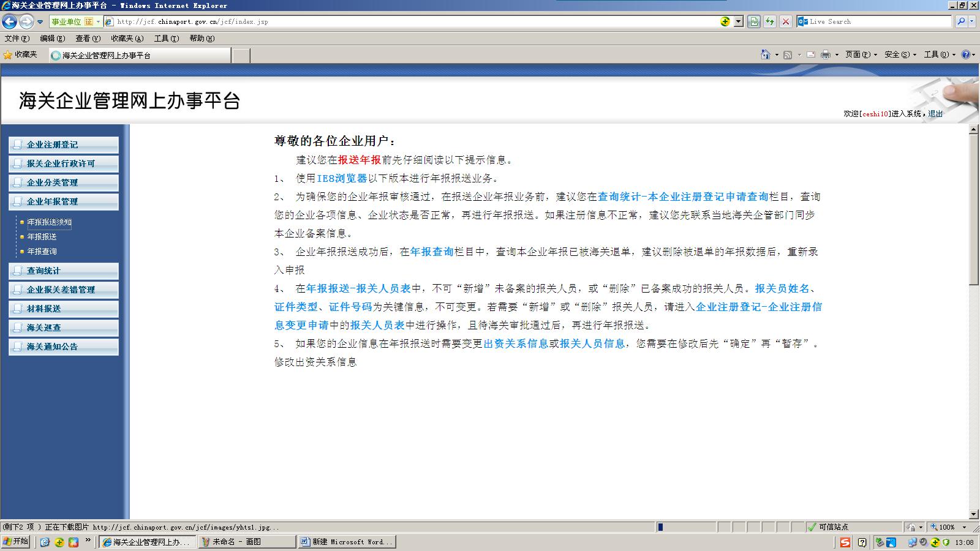This screenshot has width=980, height=551.
Task: Expand the 企业注册登记 sidebar section
Action: [64, 144]
